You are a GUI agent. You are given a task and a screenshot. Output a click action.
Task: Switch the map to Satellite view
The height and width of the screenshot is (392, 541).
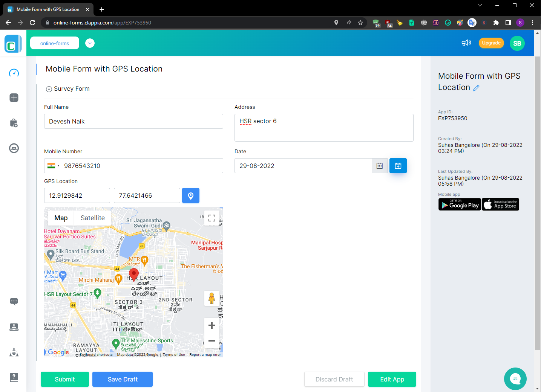tap(92, 218)
